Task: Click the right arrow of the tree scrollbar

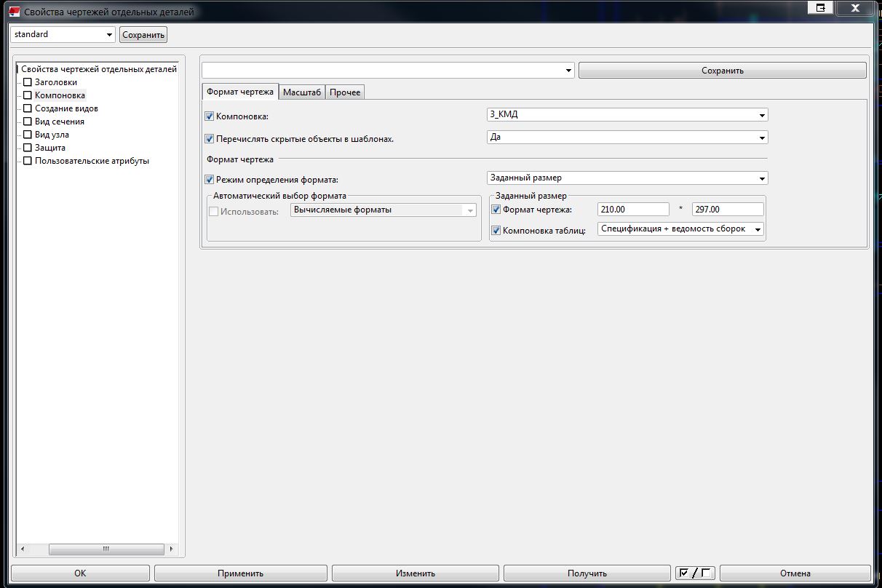Action: coord(171,549)
